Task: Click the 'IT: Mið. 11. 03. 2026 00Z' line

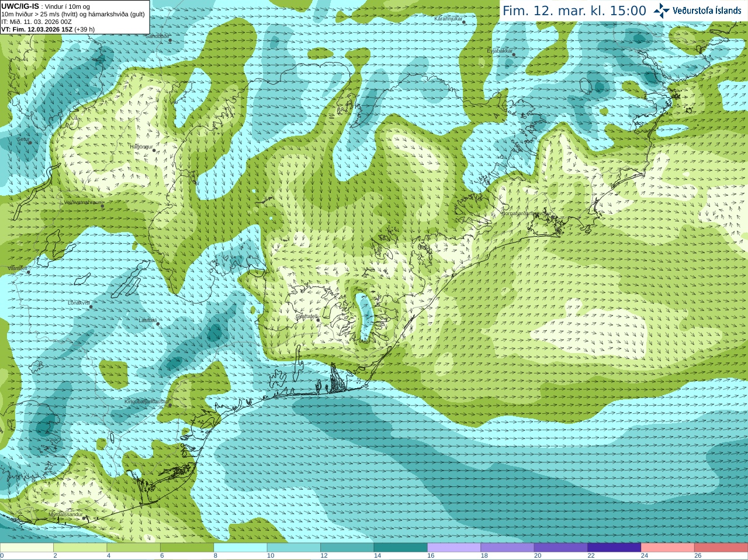Action: (36, 22)
